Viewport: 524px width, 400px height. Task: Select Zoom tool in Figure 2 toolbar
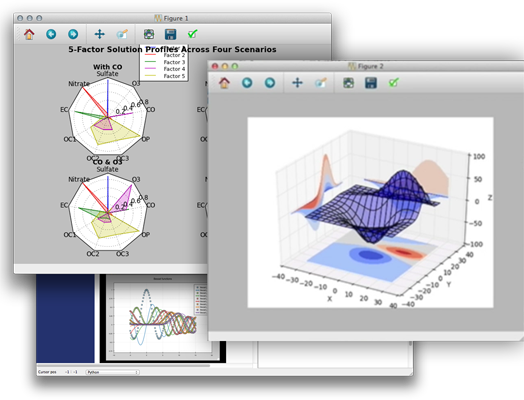point(320,83)
